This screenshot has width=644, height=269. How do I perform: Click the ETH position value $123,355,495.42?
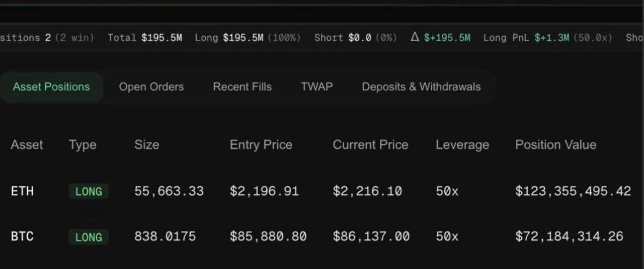coord(573,191)
